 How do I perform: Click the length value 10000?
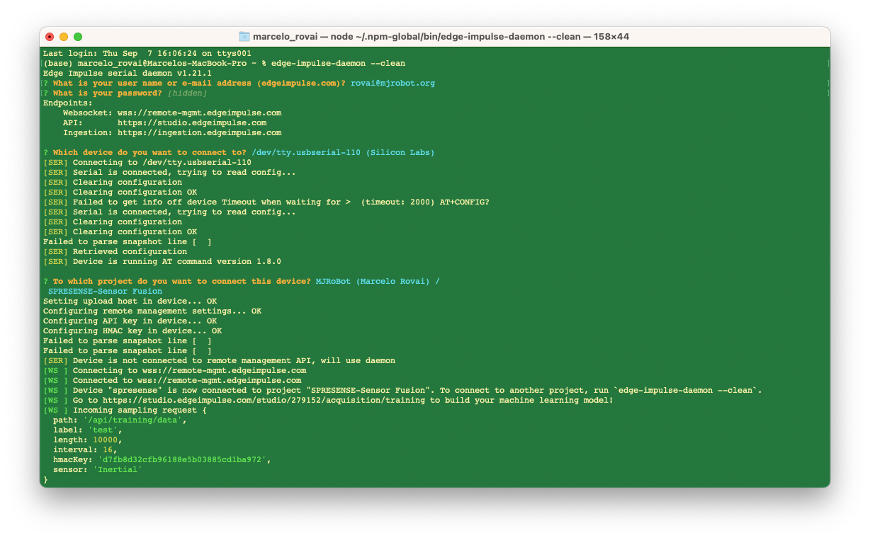105,440
